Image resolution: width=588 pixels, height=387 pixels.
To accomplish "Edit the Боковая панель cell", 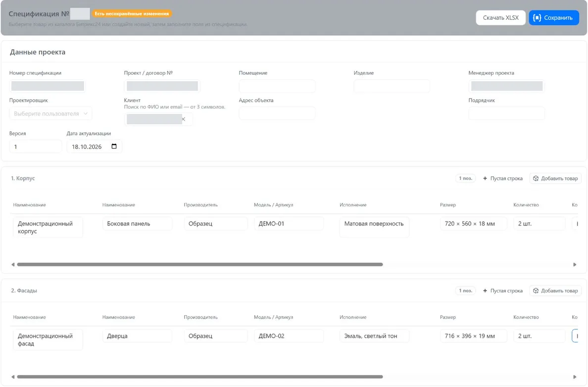I will (x=137, y=223).
